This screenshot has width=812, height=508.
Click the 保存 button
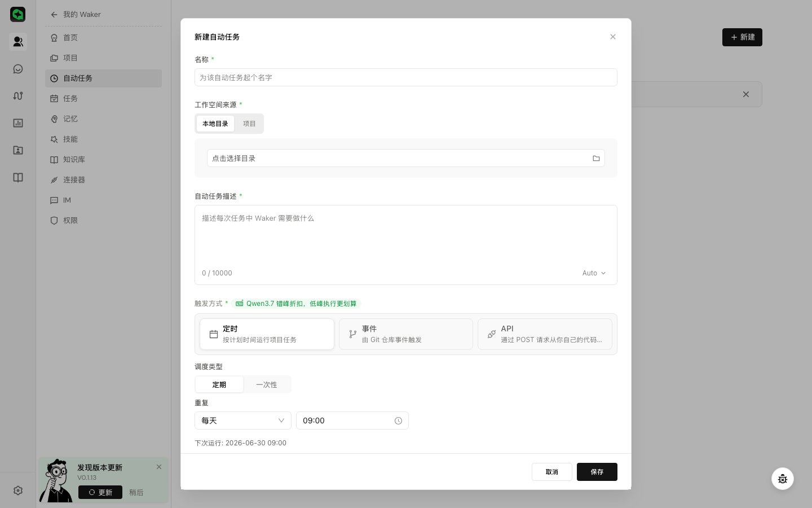pos(597,472)
